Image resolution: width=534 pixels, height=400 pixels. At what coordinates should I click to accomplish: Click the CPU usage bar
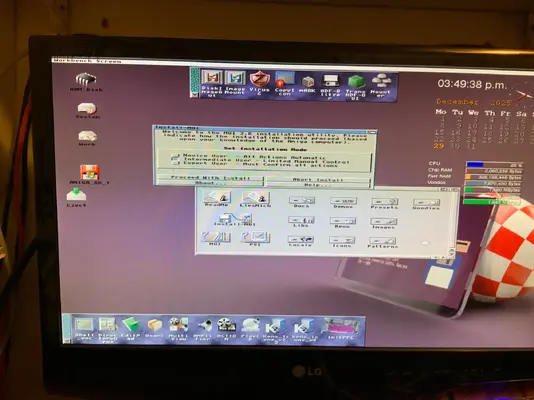click(x=493, y=164)
